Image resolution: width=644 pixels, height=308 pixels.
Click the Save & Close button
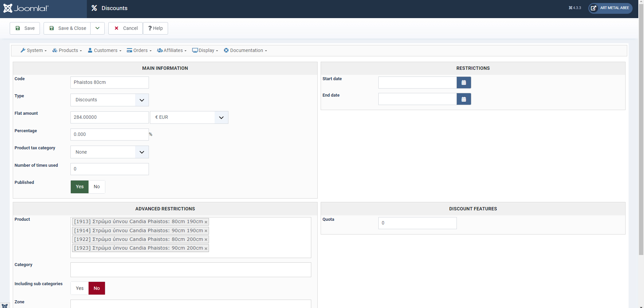[67, 28]
